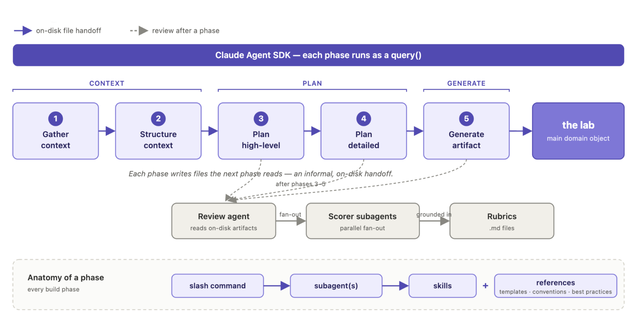Click the number 3 circle badge
Screen dimensions: 644x331
click(261, 119)
